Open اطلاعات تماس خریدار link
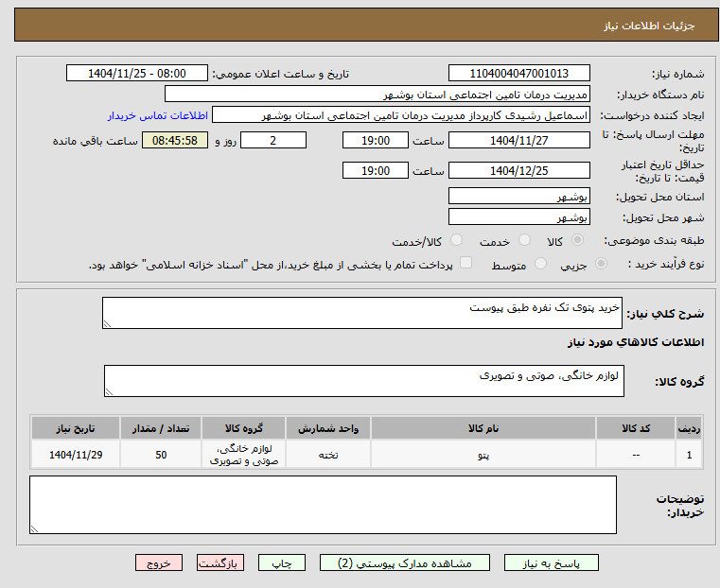This screenshot has height=588, width=720. (x=158, y=115)
